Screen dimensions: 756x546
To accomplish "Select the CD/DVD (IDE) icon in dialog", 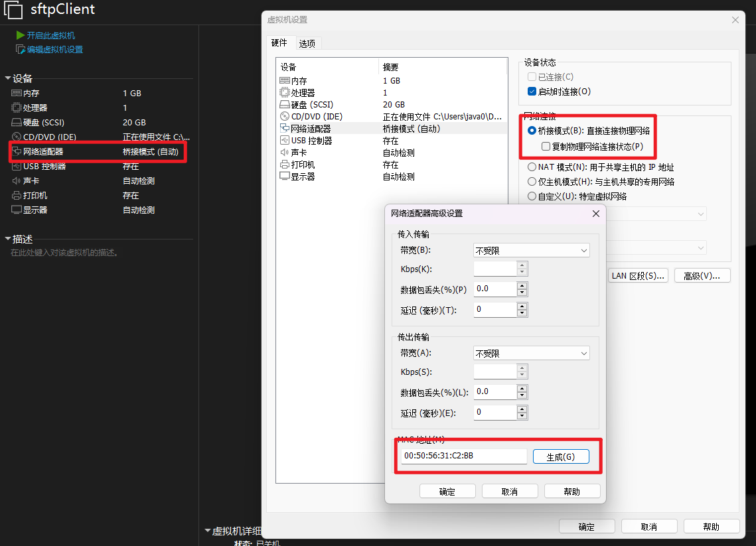I will [x=285, y=117].
